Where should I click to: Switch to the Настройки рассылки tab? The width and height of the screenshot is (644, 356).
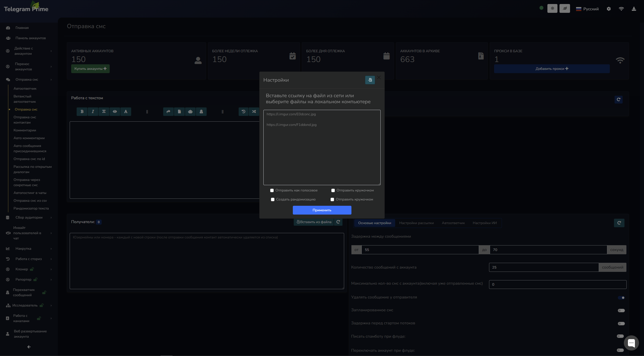click(x=416, y=223)
